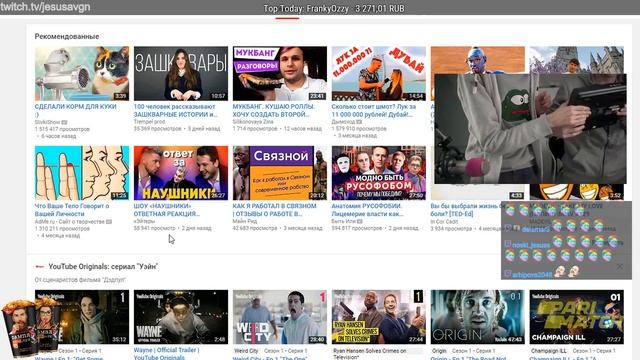
Task: Open 'YouTube Originals: сериал Уэйн' section heading
Action: (103, 267)
